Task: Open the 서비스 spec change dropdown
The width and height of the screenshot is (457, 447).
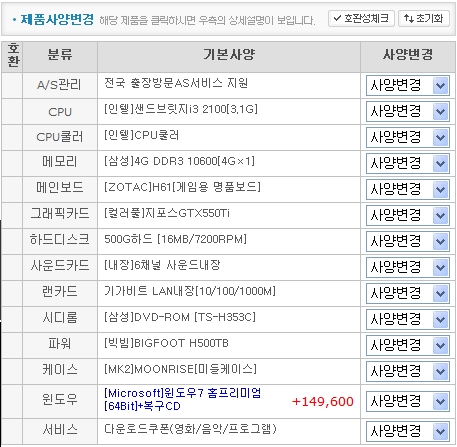Action: (x=408, y=432)
